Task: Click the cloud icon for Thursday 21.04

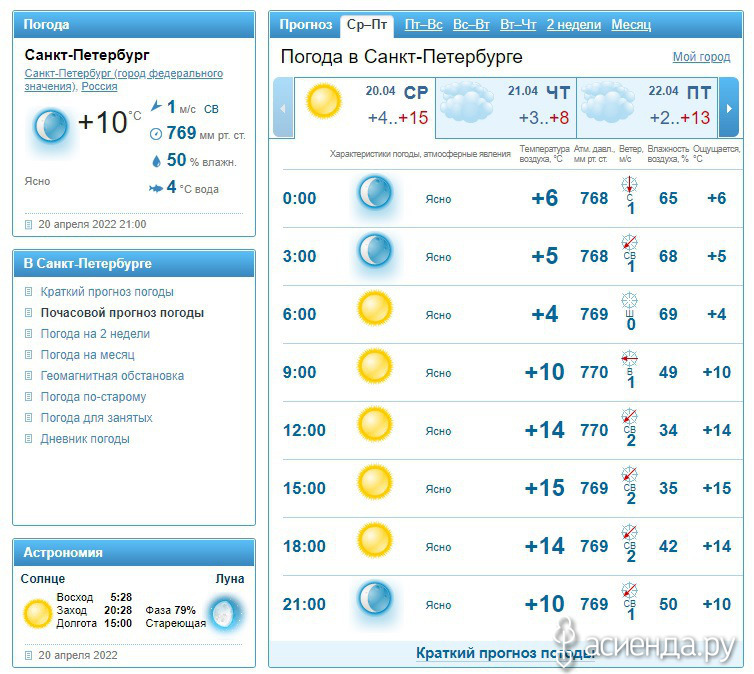Action: [x=467, y=102]
